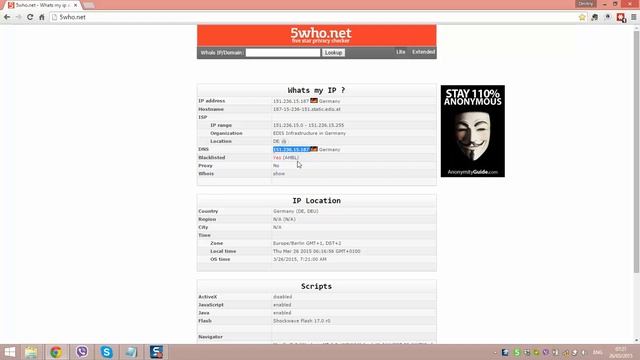Open a new tab
640x360 pixels.
tap(89, 5)
